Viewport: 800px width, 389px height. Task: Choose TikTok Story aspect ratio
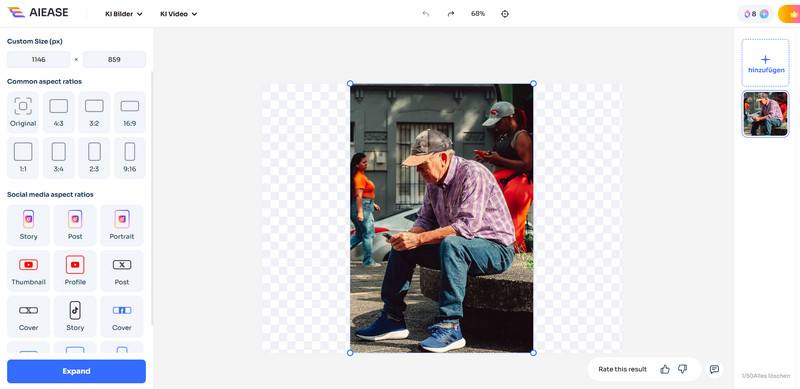[75, 317]
